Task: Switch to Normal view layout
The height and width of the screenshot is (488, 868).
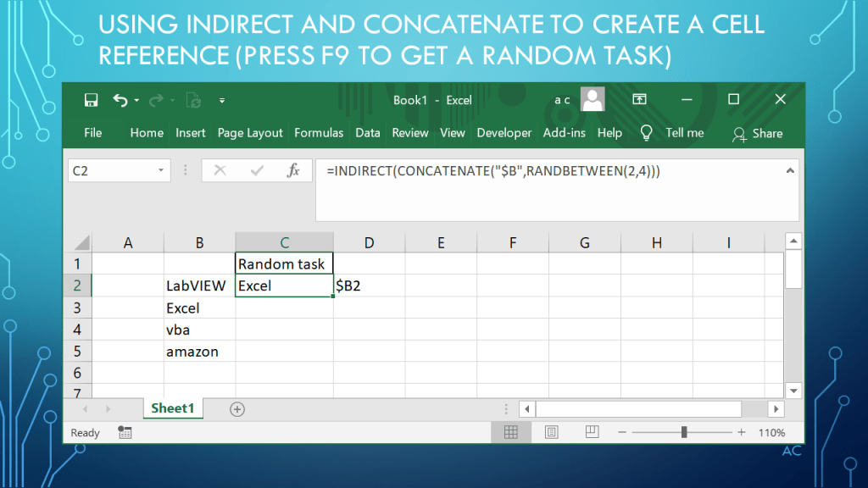Action: point(511,433)
